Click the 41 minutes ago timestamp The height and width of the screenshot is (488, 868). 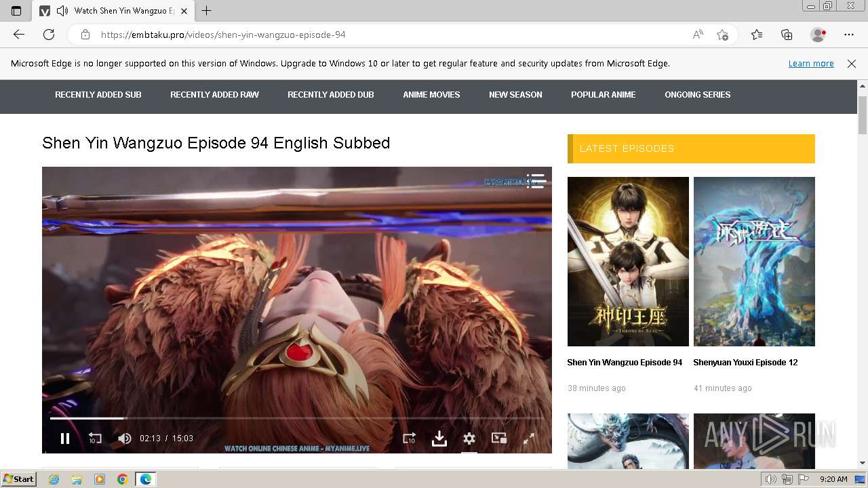pyautogui.click(x=723, y=388)
